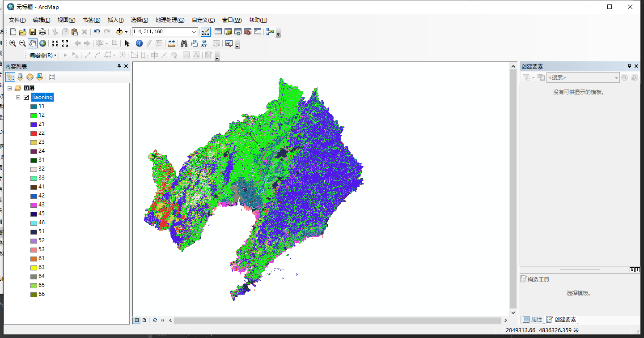Viewport: 644px width, 338px height.
Task: Open the ArcToolbox window
Action: pyautogui.click(x=248, y=31)
